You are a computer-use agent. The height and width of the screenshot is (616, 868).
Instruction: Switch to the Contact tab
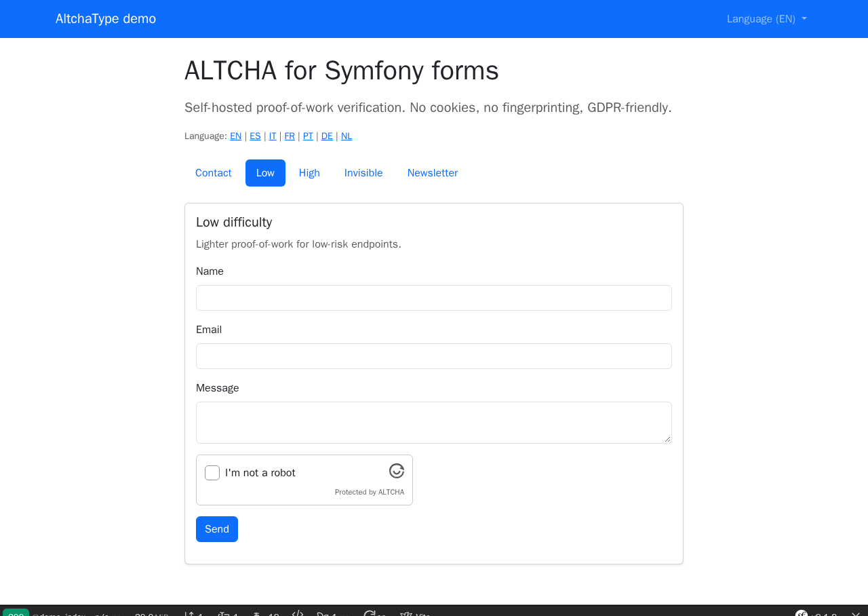click(214, 173)
